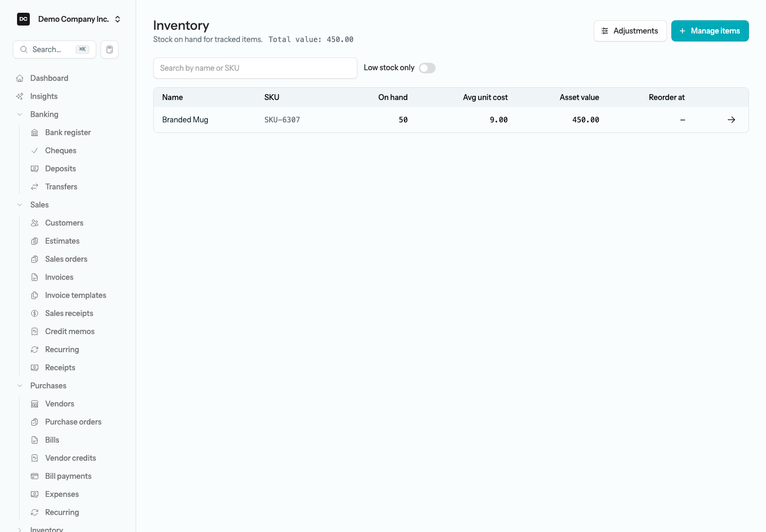Toggle the Low stock only switch

point(427,68)
